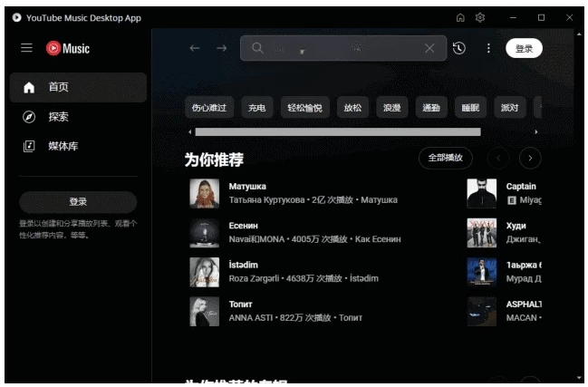
Task: Open the three-dot more options menu
Action: 488,48
